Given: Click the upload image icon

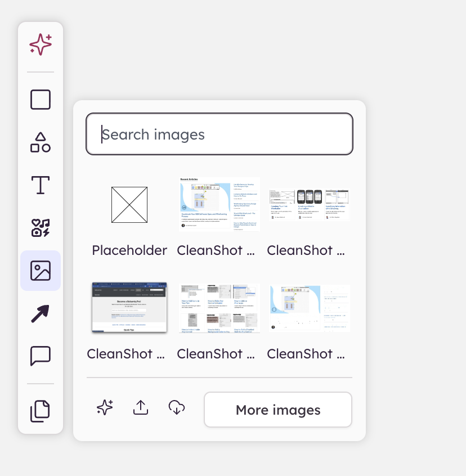Looking at the screenshot, I should click(141, 408).
